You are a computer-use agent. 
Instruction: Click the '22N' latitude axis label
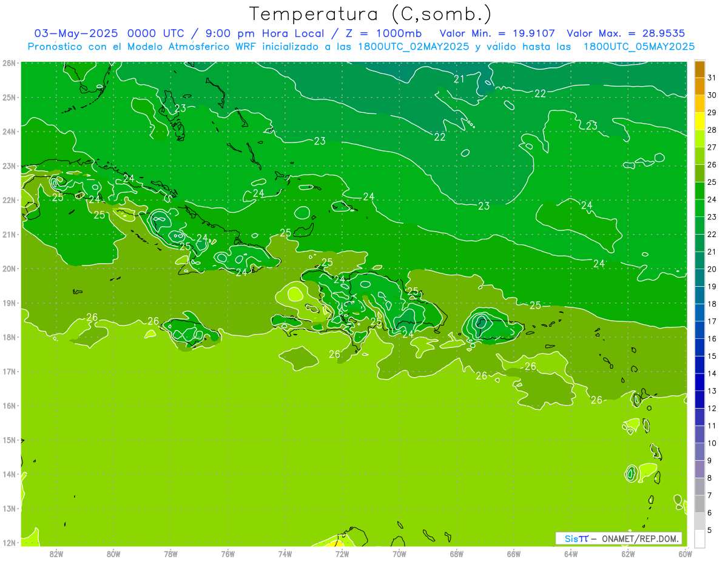9,200
